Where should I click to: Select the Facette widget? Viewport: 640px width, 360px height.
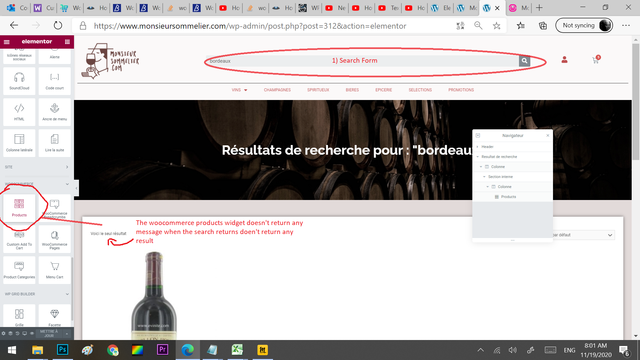[x=55, y=316]
